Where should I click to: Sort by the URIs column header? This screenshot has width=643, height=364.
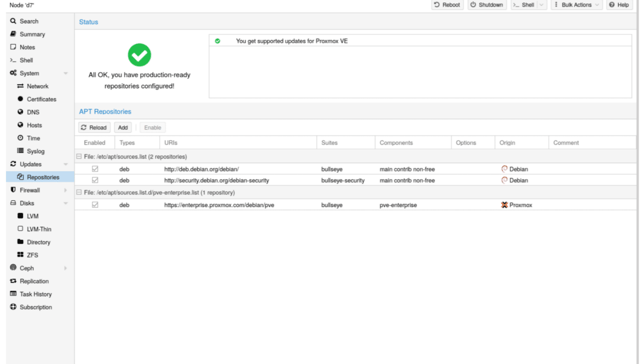[x=238, y=143]
